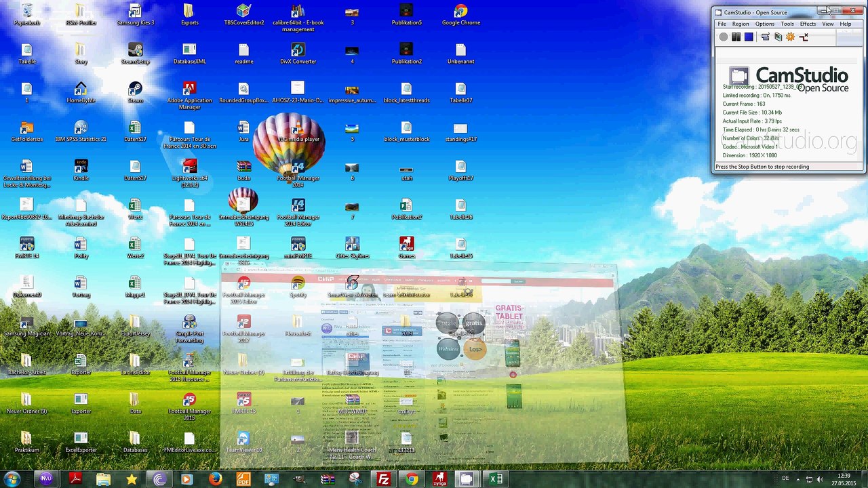Click the DE language indicator in taskbar
This screenshot has height=488, width=868.
pyautogui.click(x=785, y=479)
